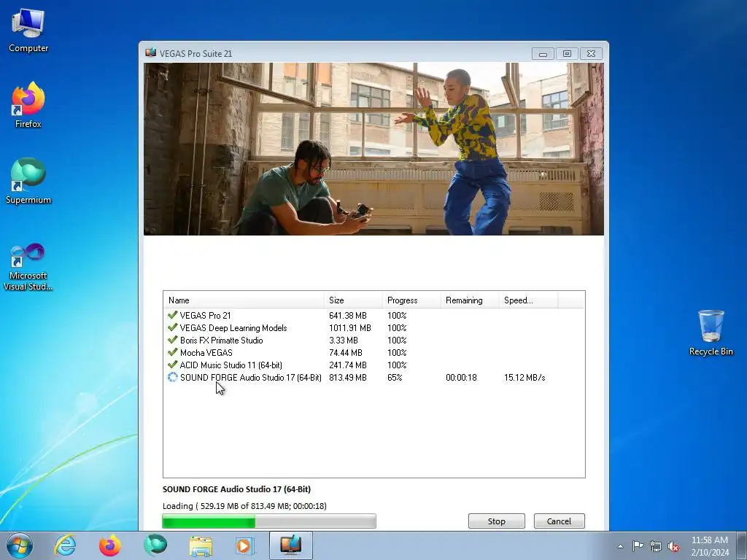The height and width of the screenshot is (560, 747).
Task: Click the 813.49 MB size cell
Action: click(348, 377)
